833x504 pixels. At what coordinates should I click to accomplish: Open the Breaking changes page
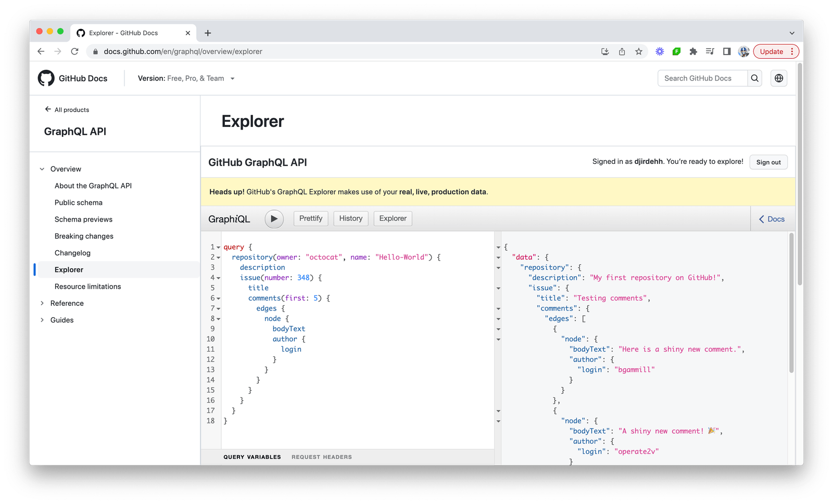tap(84, 236)
